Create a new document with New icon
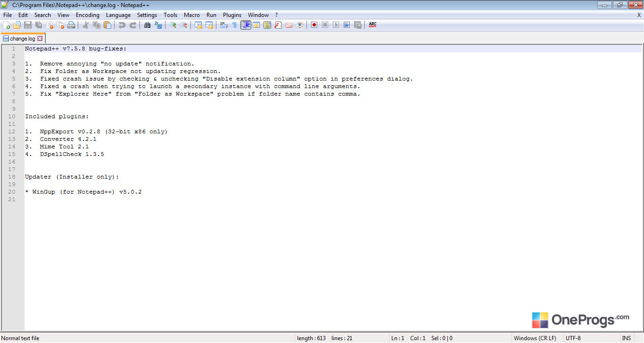Image resolution: width=644 pixels, height=343 pixels. click(7, 25)
